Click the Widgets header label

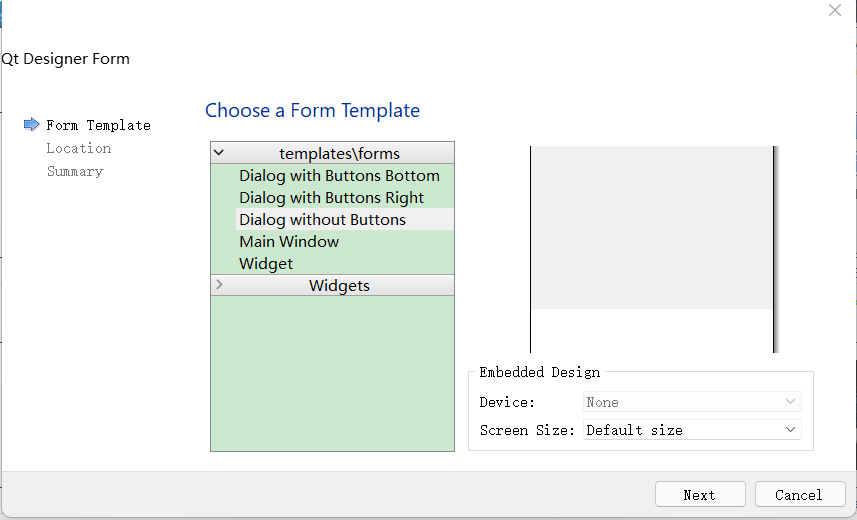point(339,285)
